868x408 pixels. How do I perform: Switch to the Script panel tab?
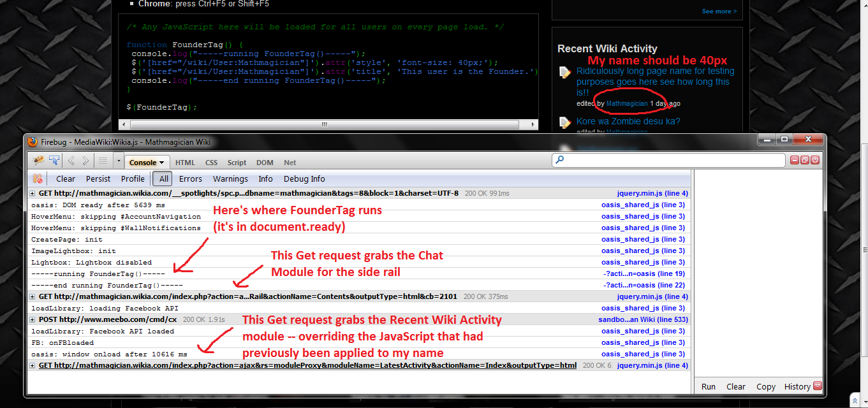coord(237,163)
